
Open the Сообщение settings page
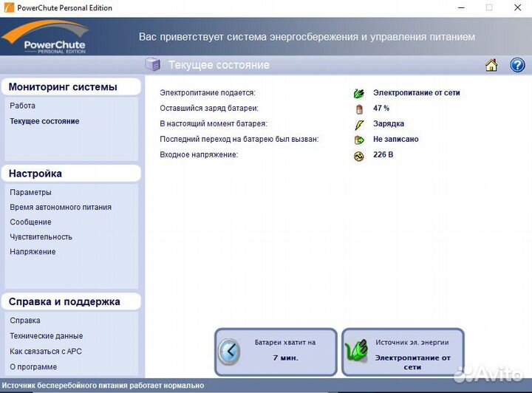click(30, 222)
